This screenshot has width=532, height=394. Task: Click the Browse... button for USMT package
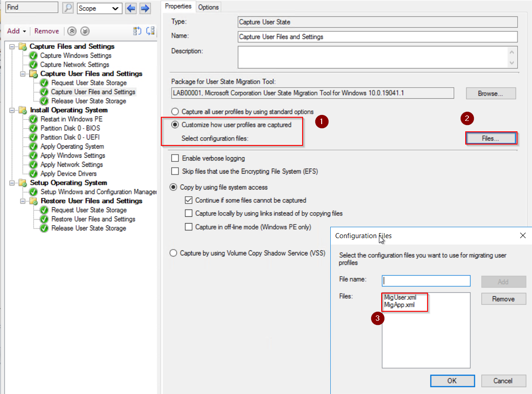[491, 93]
